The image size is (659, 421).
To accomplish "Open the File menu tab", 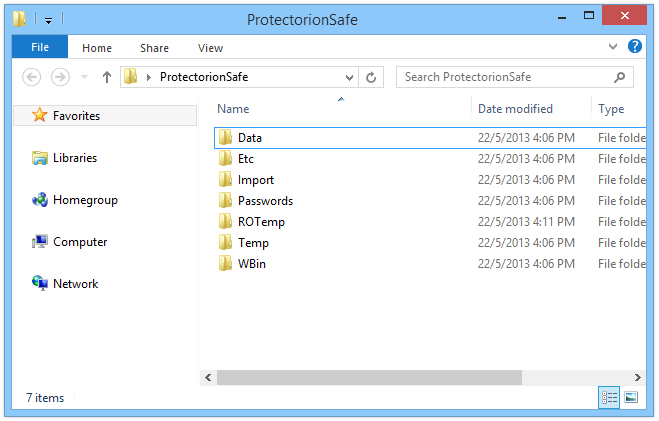I will pyautogui.click(x=40, y=47).
